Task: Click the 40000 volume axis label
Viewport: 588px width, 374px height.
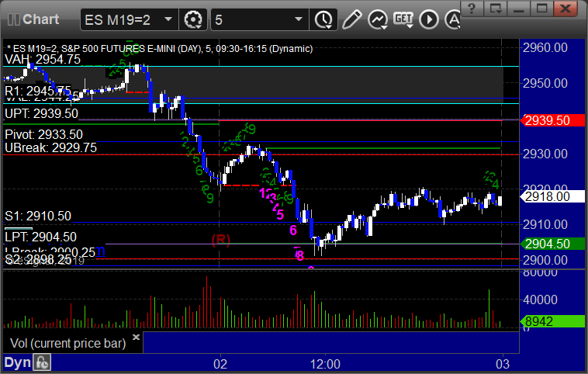Action: pos(541,300)
